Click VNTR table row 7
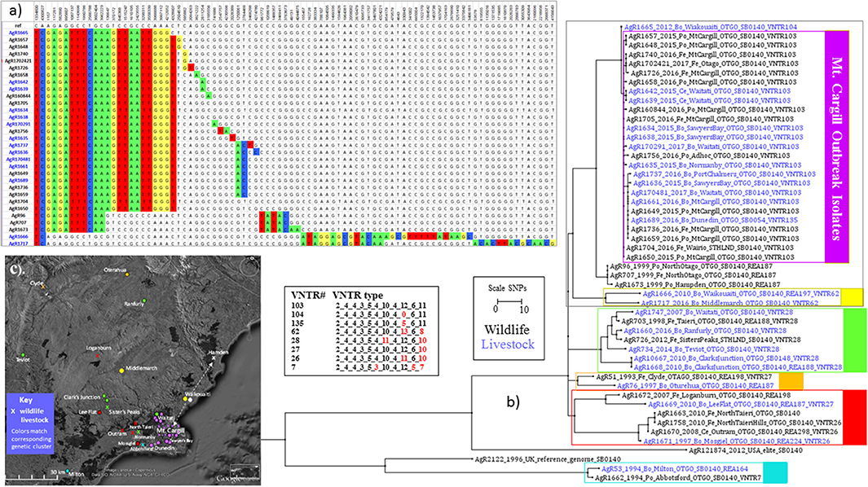Viewport: 868px width, 487px height. click(x=359, y=367)
